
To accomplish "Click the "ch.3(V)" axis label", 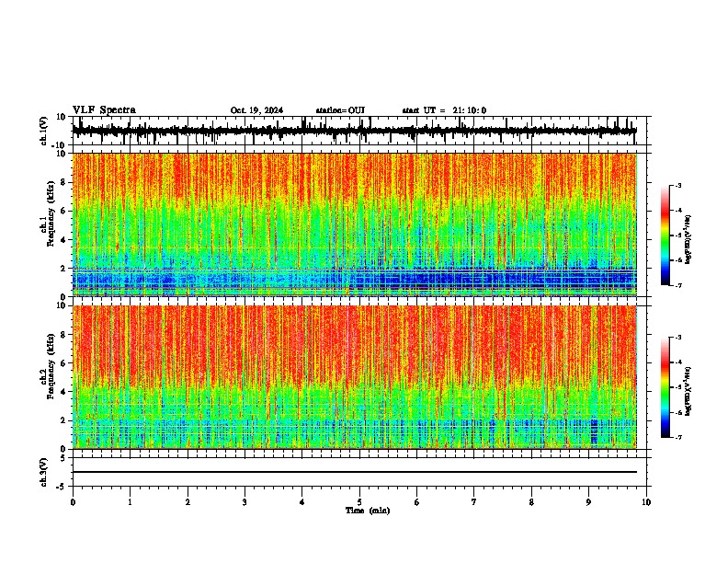I will click(44, 473).
